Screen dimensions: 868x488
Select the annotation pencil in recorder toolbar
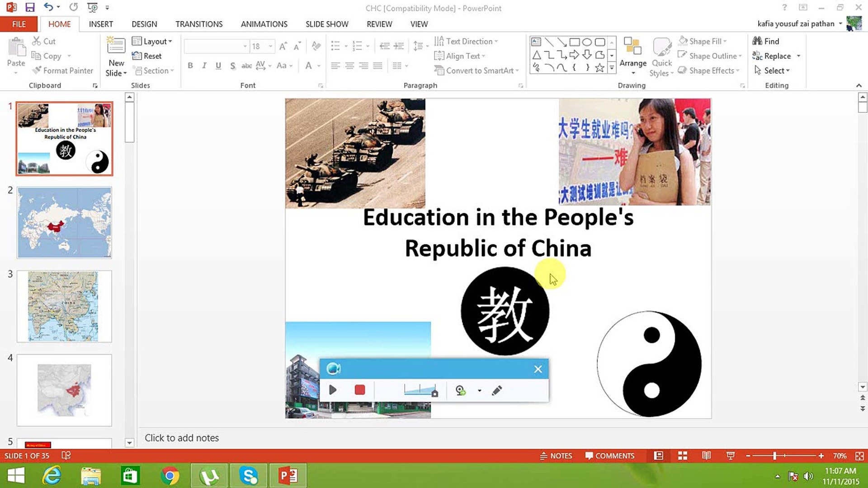point(496,390)
